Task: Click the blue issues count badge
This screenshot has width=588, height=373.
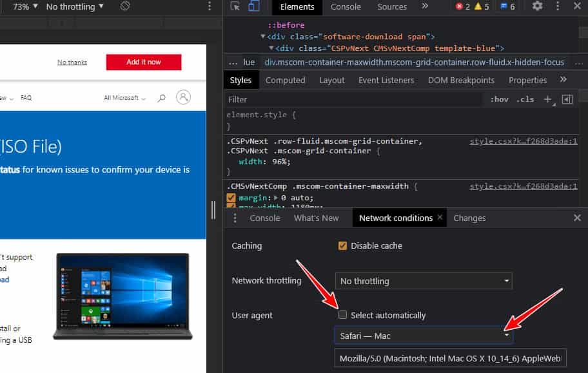Action: 508,6
